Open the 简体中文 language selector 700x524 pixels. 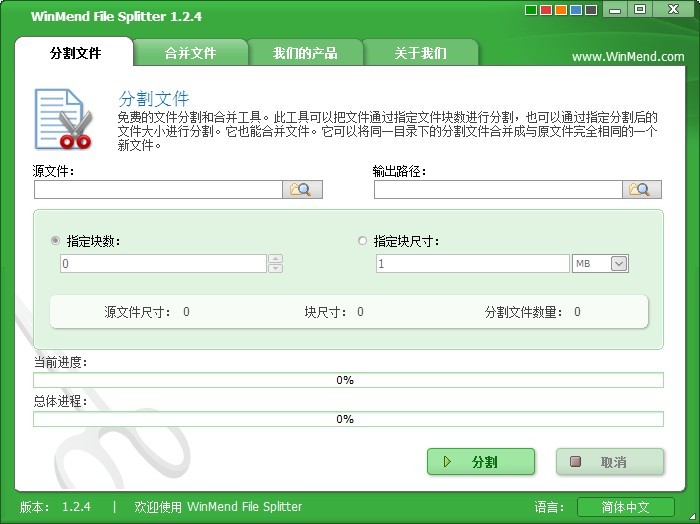(x=626, y=507)
